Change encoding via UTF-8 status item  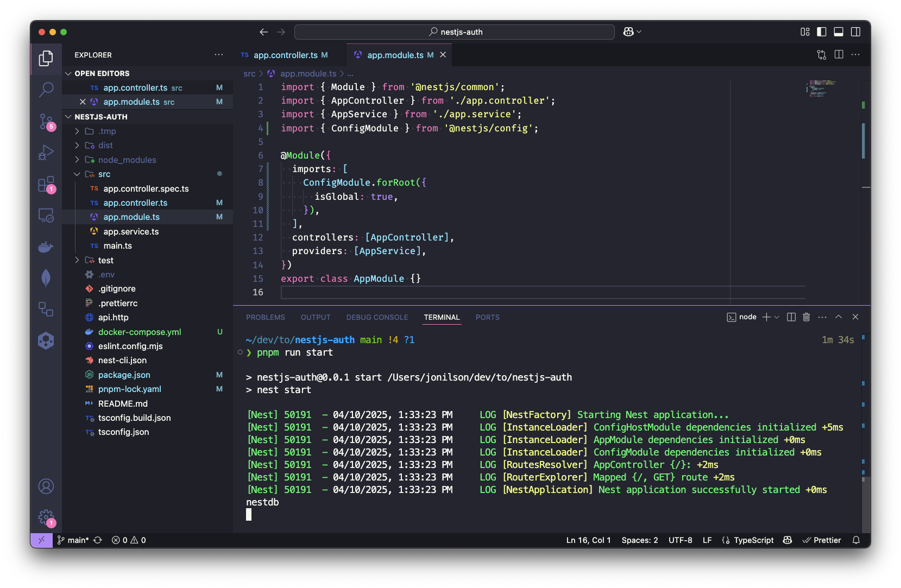[681, 540]
